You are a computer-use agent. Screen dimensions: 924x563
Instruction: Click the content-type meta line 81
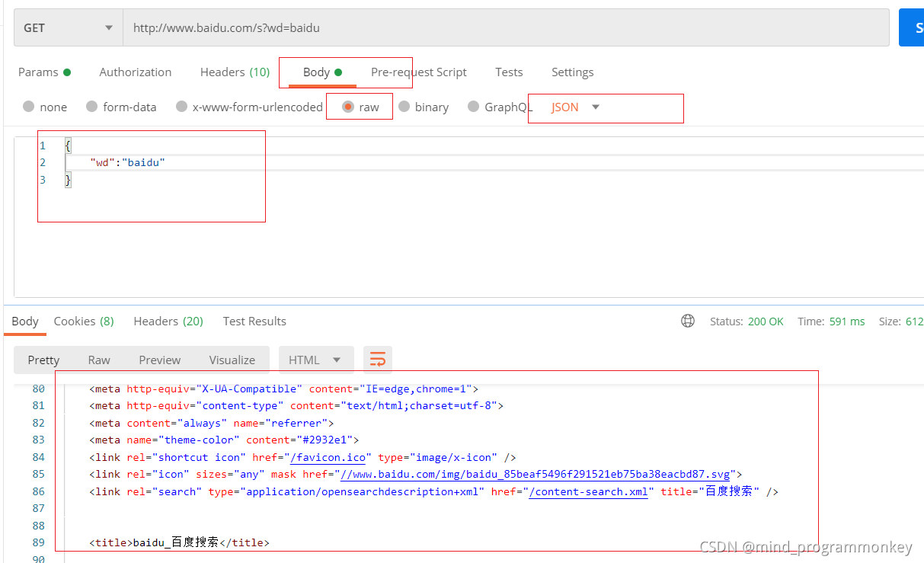pyautogui.click(x=296, y=405)
